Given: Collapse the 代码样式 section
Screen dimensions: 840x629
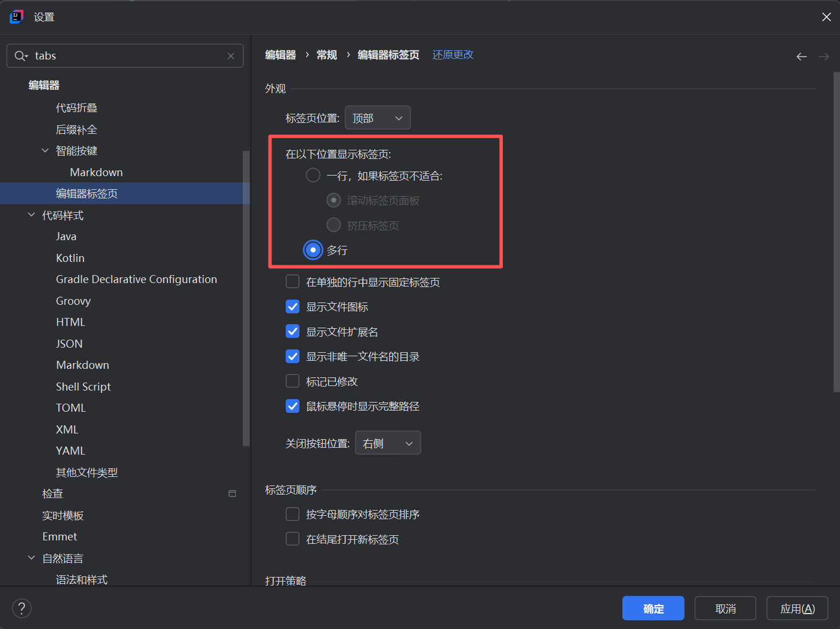Looking at the screenshot, I should [31, 214].
